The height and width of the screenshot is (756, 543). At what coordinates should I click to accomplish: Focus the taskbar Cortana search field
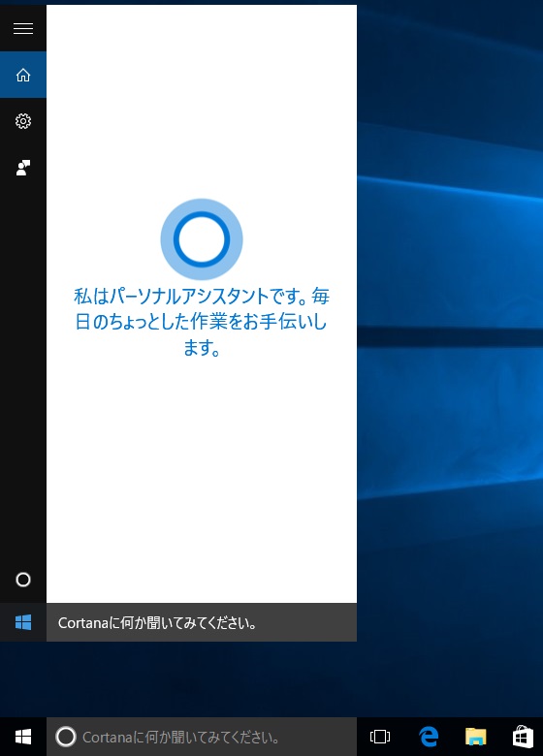(202, 737)
